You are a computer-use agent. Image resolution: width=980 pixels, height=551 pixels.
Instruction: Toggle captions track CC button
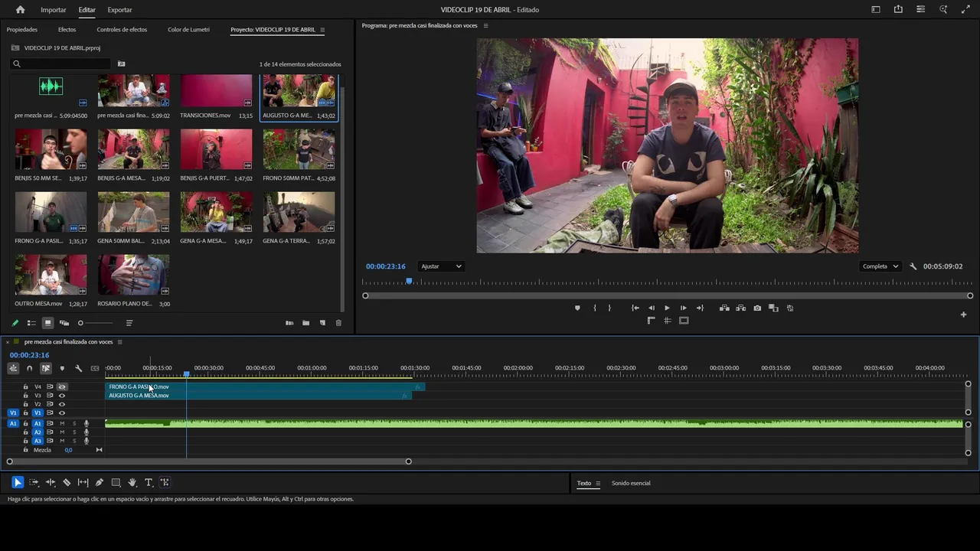(x=95, y=368)
